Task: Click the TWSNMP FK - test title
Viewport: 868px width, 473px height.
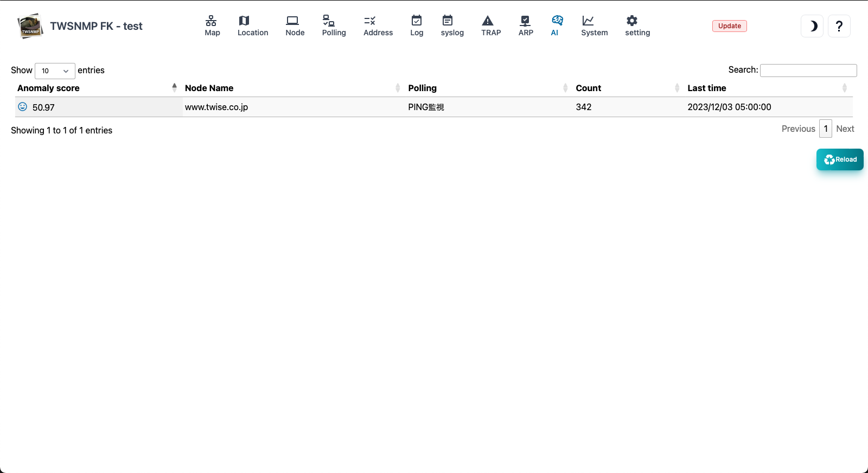Action: coord(96,26)
